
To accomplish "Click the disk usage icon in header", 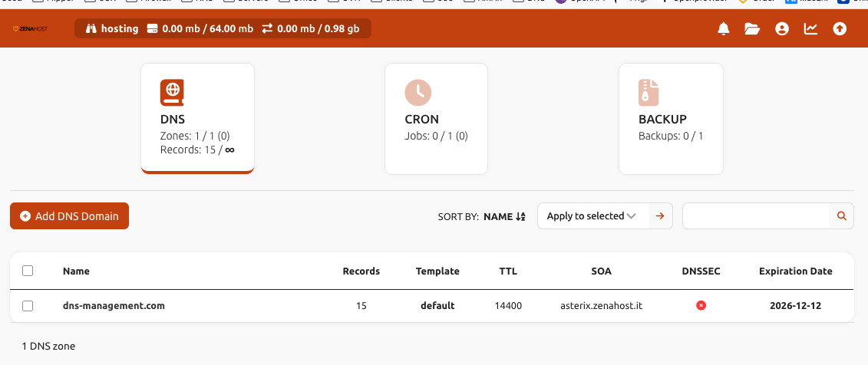I will (153, 29).
